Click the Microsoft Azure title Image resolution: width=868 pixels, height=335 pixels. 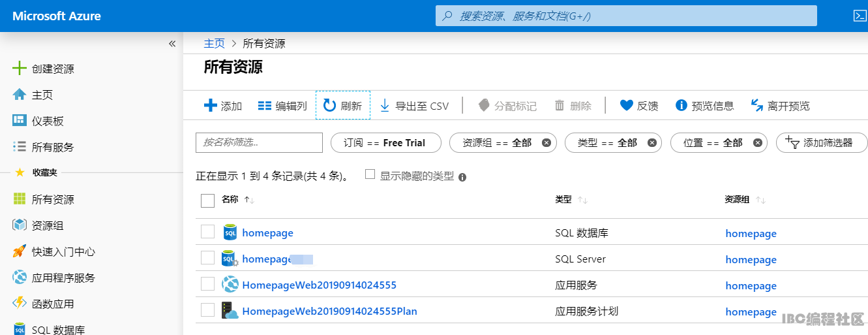57,16
